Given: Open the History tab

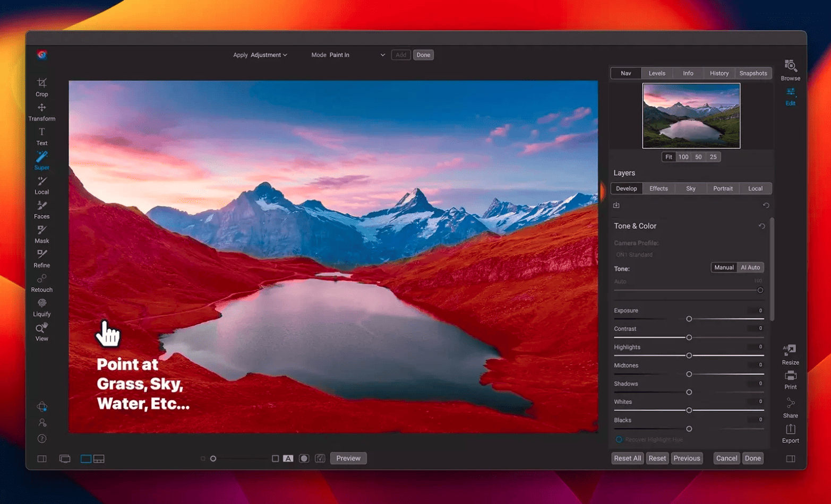Looking at the screenshot, I should coord(719,73).
